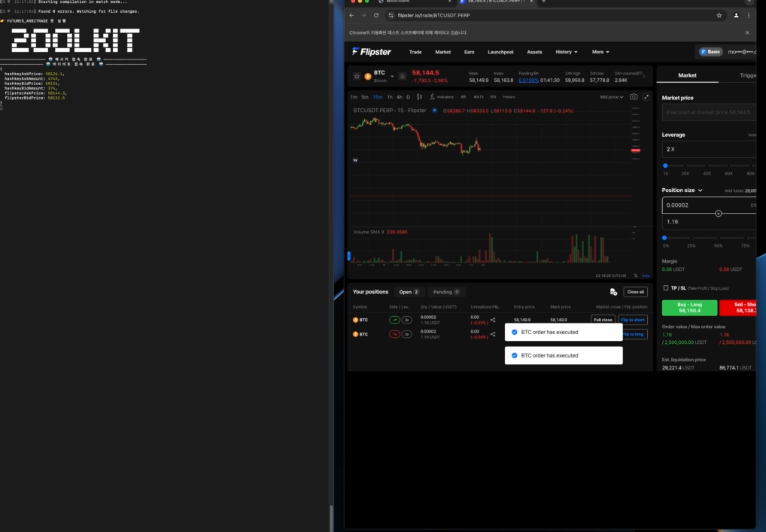Open the More menu dropdown
Screen dimensions: 766x532
pyautogui.click(x=600, y=52)
